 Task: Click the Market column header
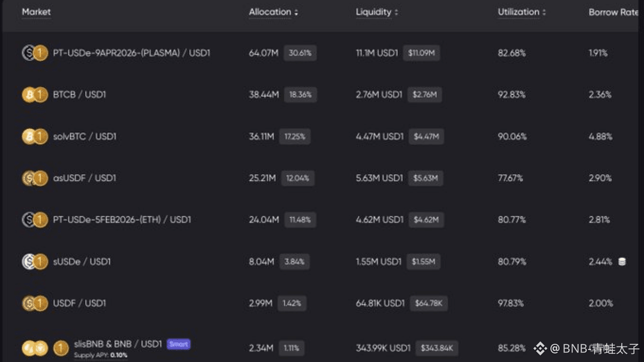36,12
